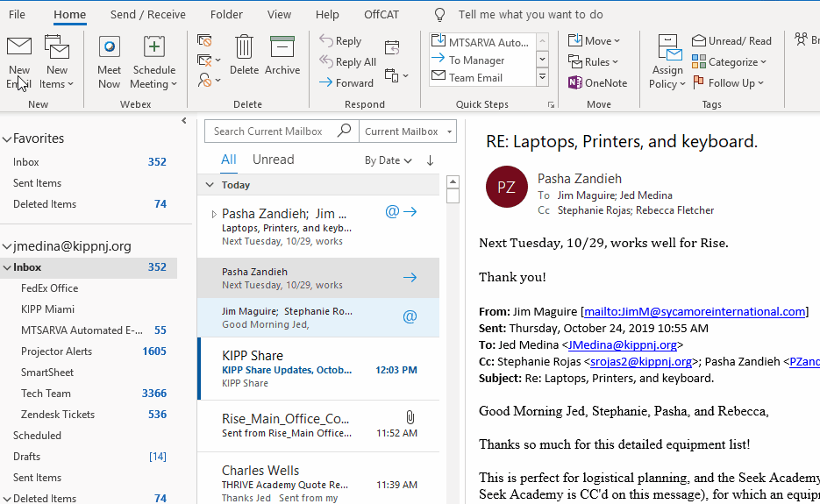Delete the selected message
This screenshot has height=504, width=820.
(244, 55)
